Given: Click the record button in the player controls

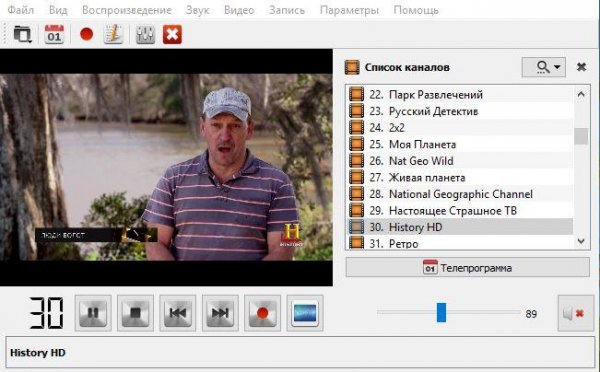Looking at the screenshot, I should tap(262, 313).
